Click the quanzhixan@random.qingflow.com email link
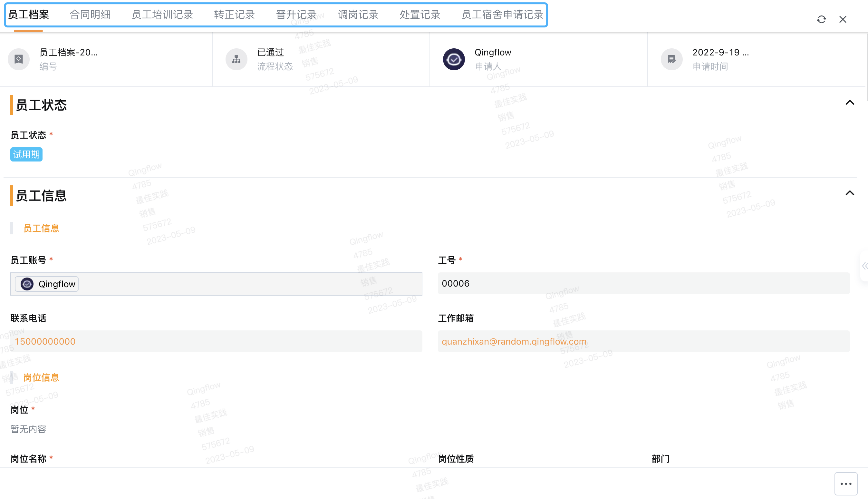The image size is (868, 499). (x=514, y=341)
